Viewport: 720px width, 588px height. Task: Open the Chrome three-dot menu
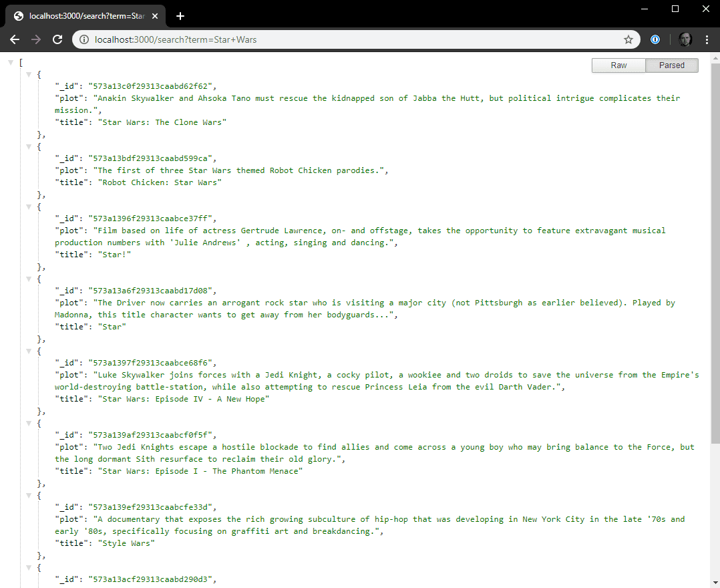coord(707,39)
